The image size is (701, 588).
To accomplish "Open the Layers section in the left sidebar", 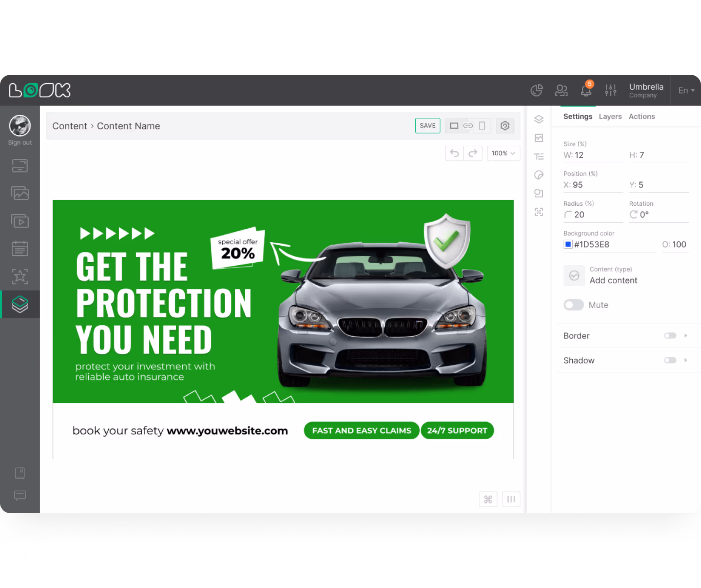I will tap(20, 304).
